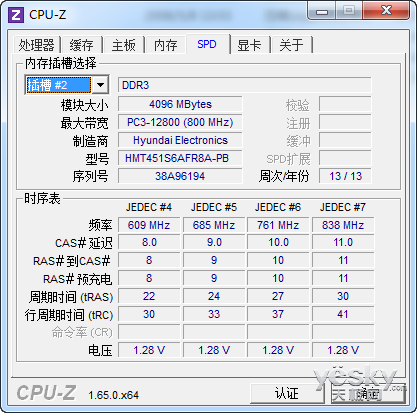Expand the 插槽 #2 dropdown arrow
Image resolution: width=417 pixels, height=413 pixels.
click(x=100, y=85)
